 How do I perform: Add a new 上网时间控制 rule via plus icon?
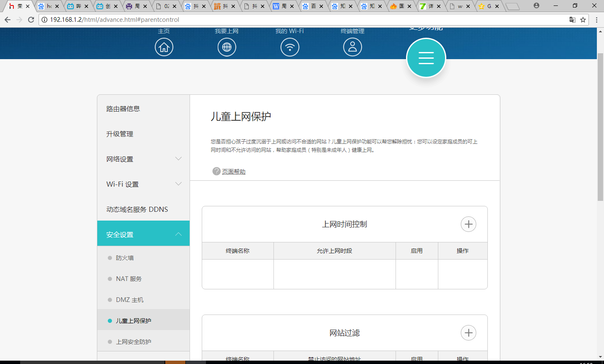click(469, 224)
